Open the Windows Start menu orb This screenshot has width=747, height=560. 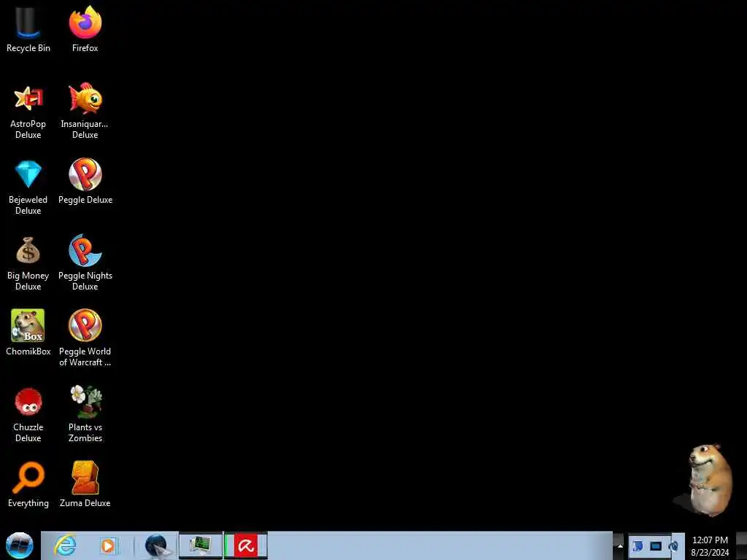(20, 545)
